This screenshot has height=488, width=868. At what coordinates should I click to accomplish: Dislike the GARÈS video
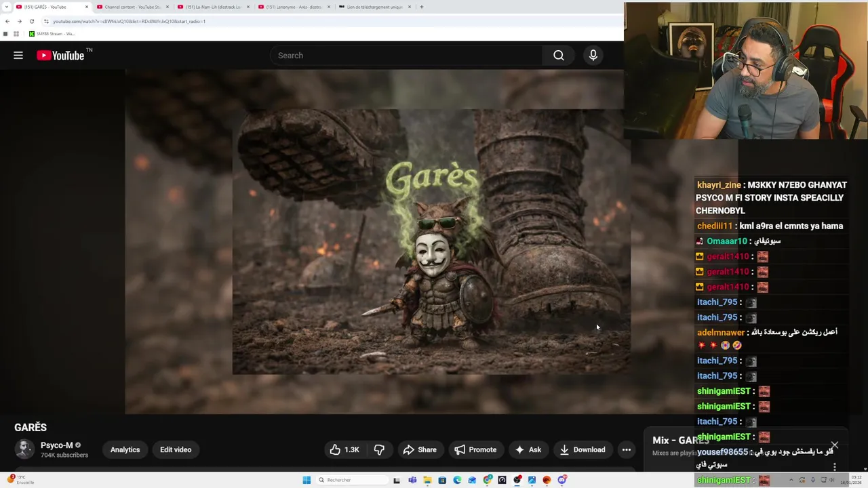coord(379,449)
